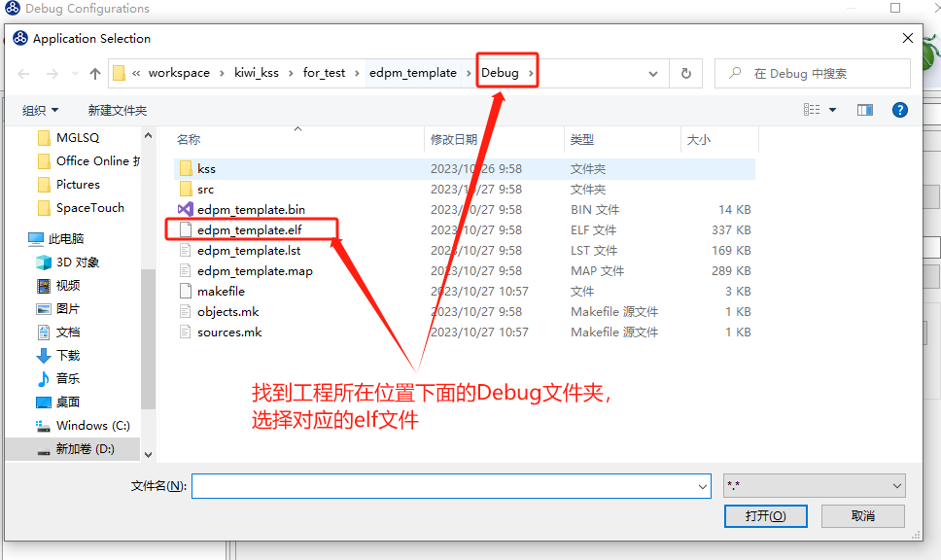
Task: Open help with the question mark icon
Action: click(899, 110)
